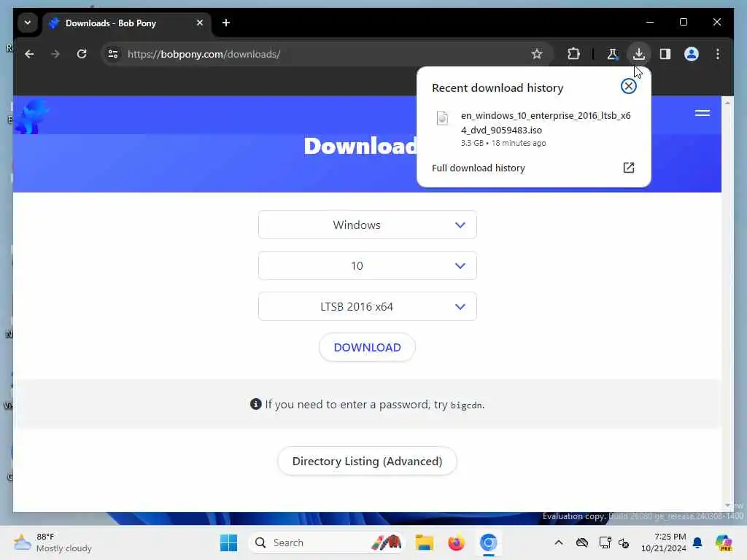
Task: Click the display connection tray icon
Action: (x=605, y=542)
